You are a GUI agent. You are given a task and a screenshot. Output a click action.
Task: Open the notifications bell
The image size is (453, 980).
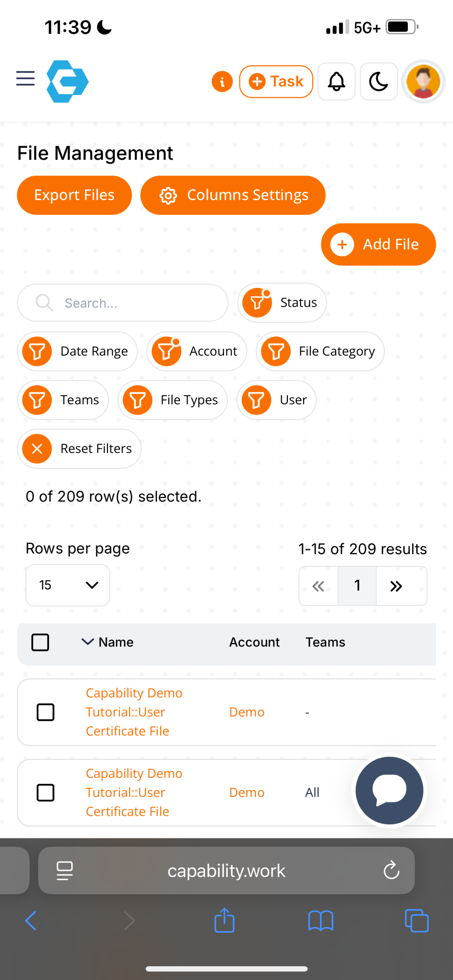(336, 82)
